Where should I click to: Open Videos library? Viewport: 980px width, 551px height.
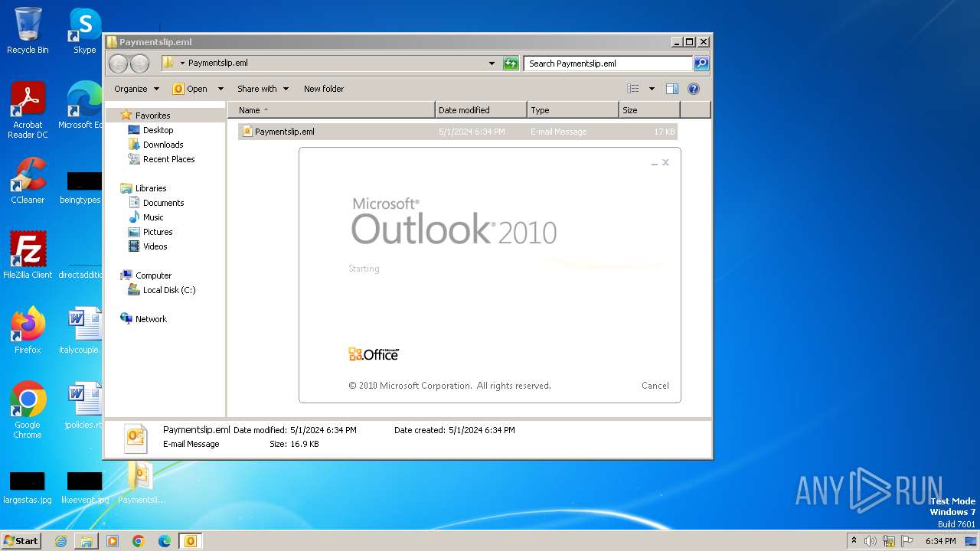(x=155, y=246)
